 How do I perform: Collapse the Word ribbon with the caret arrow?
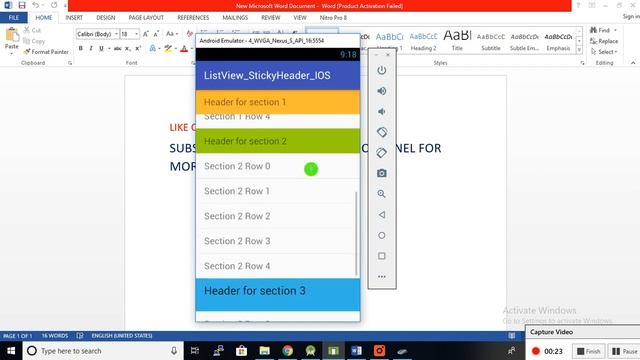(633, 63)
